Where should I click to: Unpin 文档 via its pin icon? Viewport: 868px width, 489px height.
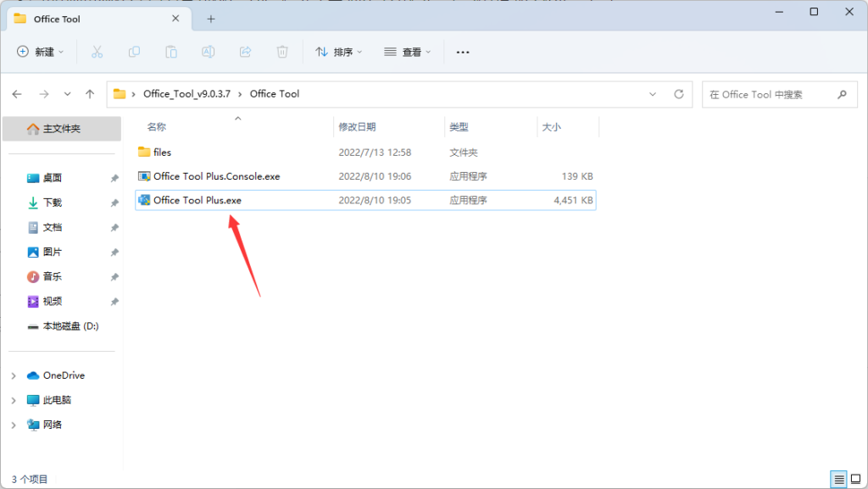point(114,228)
